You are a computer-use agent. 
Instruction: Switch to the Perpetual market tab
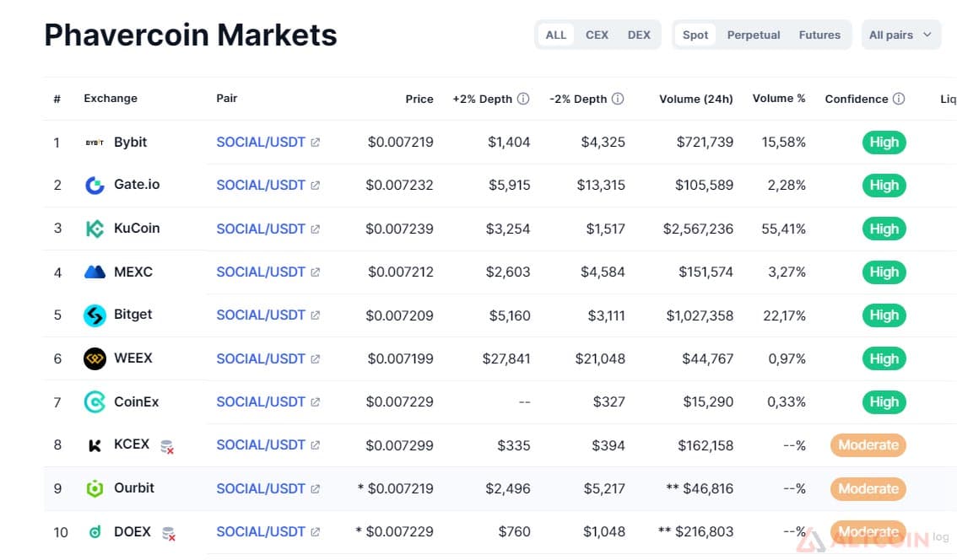(753, 35)
